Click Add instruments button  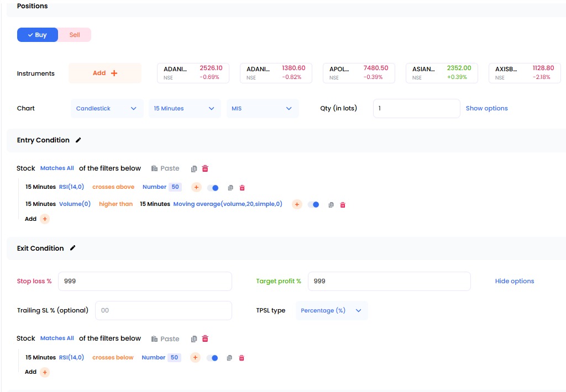point(105,73)
